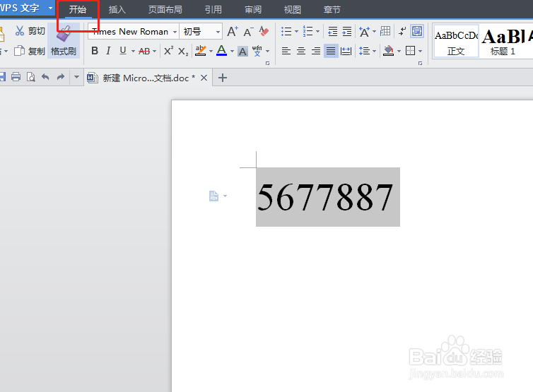Open paragraph dialog launcher
This screenshot has width=533, height=392.
420,63
